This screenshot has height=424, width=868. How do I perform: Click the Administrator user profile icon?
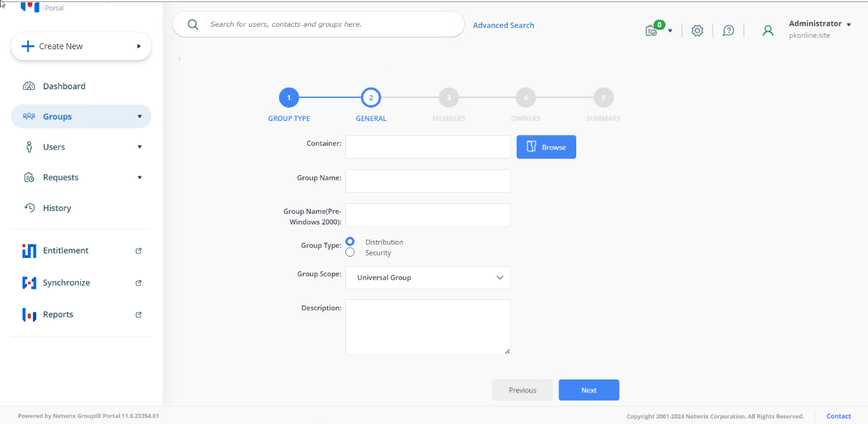(768, 30)
